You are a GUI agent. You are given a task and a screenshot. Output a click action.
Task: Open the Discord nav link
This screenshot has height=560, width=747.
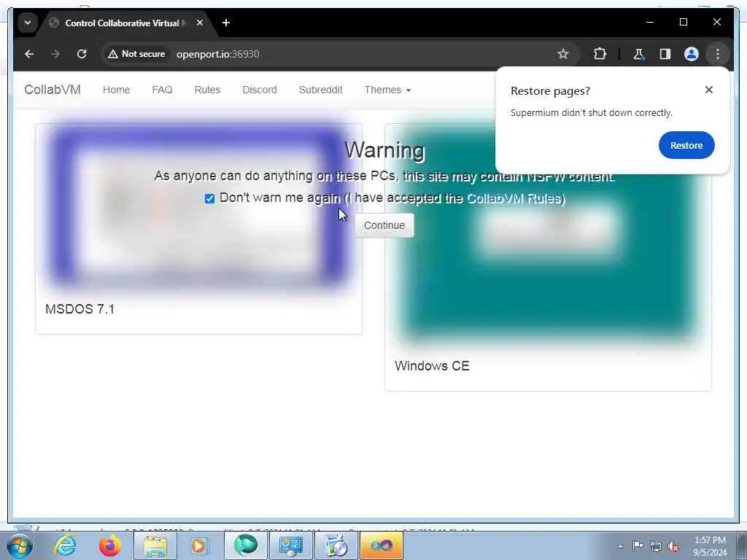[260, 90]
